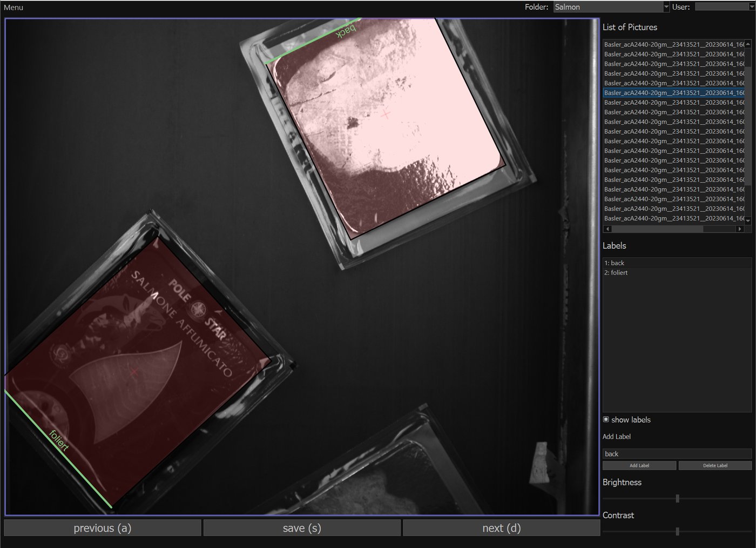Select the highlighted picture in the list

click(673, 92)
